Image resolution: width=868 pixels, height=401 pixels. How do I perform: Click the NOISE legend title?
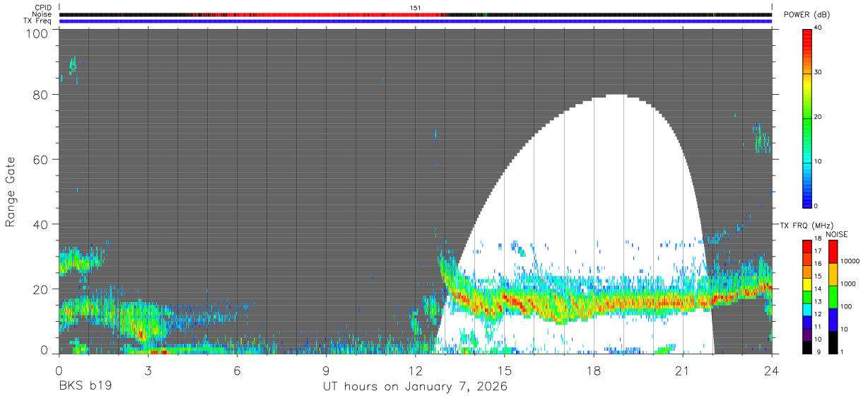click(838, 234)
